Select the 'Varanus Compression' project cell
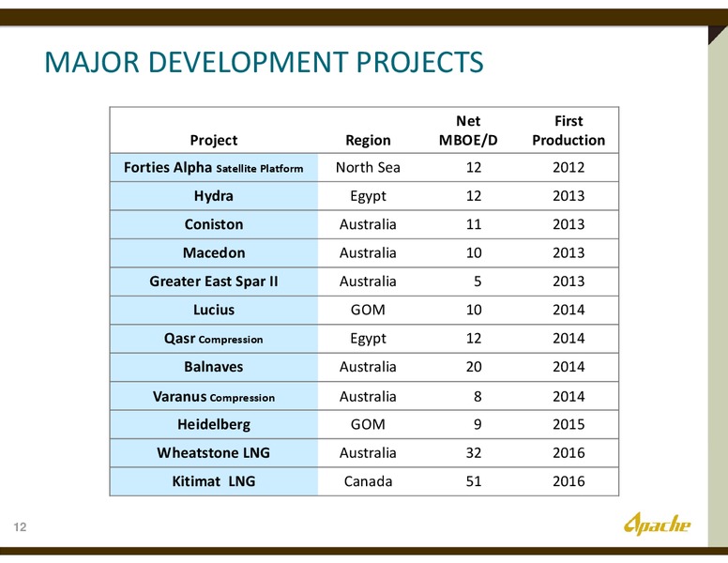728x563 pixels. pyautogui.click(x=214, y=396)
